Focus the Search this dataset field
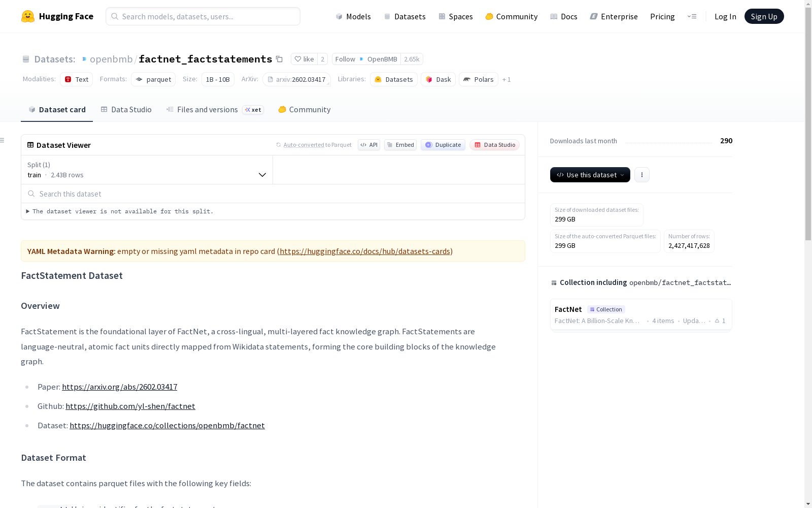This screenshot has height=508, width=812. (x=273, y=194)
